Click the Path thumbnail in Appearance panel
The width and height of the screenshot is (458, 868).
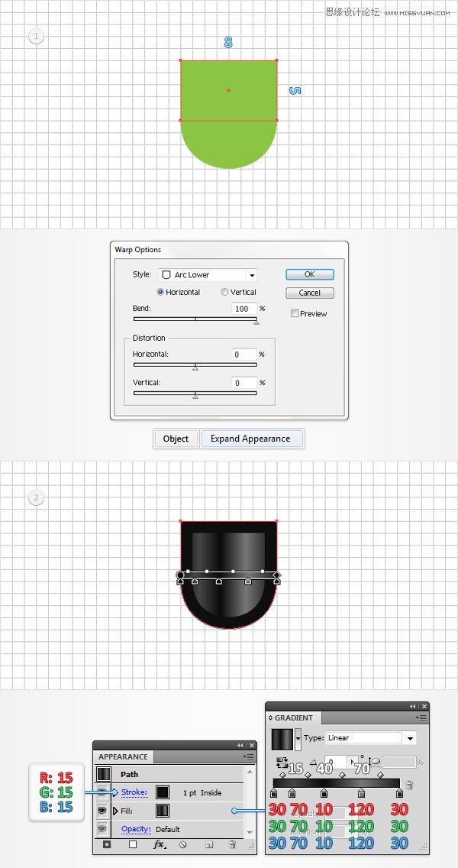tap(104, 774)
